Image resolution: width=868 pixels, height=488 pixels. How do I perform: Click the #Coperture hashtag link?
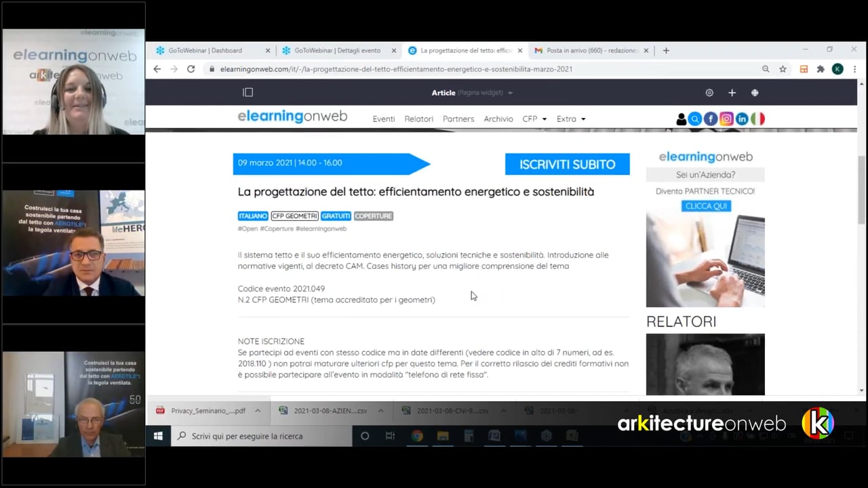point(277,228)
